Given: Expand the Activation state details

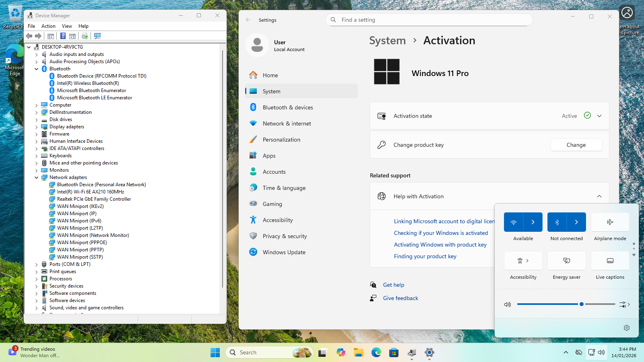Looking at the screenshot, I should tap(599, 116).
